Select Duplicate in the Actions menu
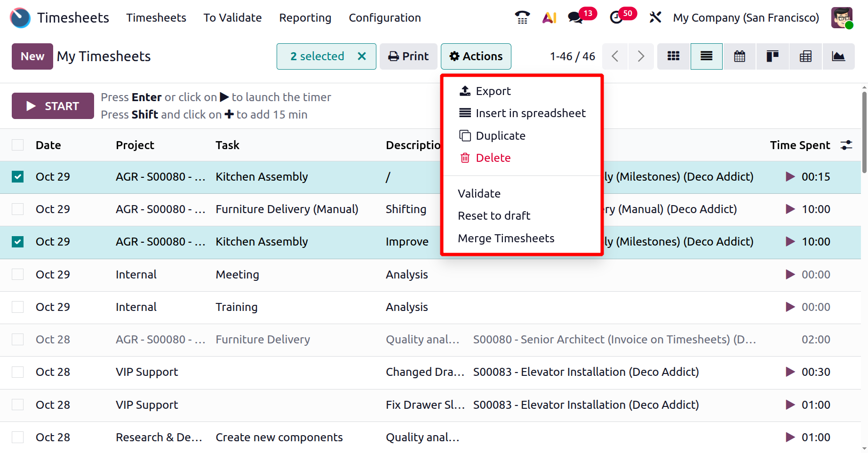This screenshot has height=453, width=868. coord(500,136)
